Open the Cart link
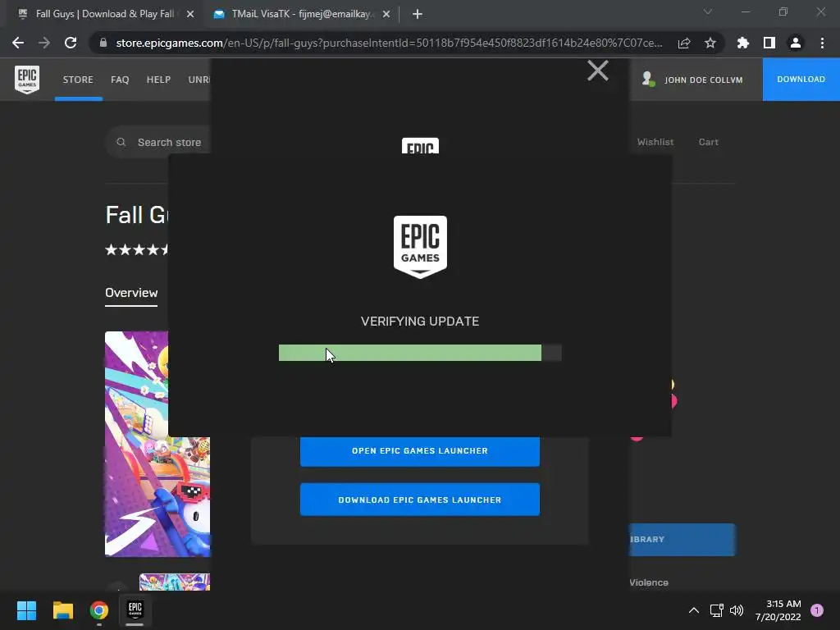The image size is (840, 630). tap(708, 142)
